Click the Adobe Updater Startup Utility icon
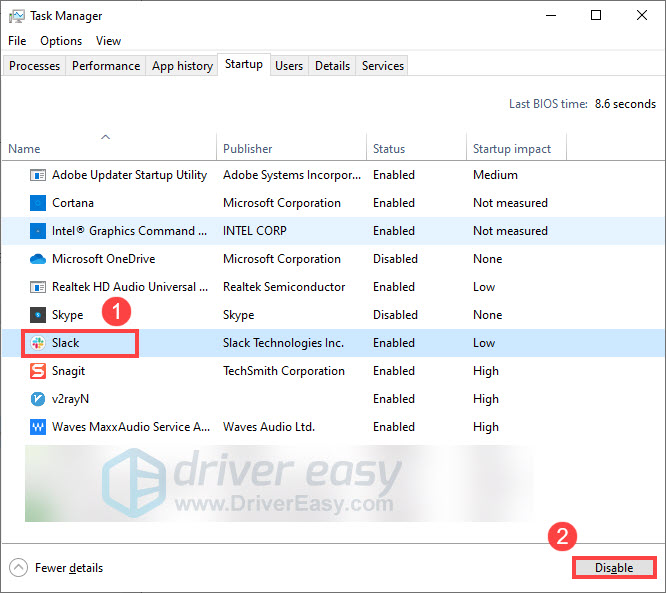The image size is (666, 593). pyautogui.click(x=38, y=175)
